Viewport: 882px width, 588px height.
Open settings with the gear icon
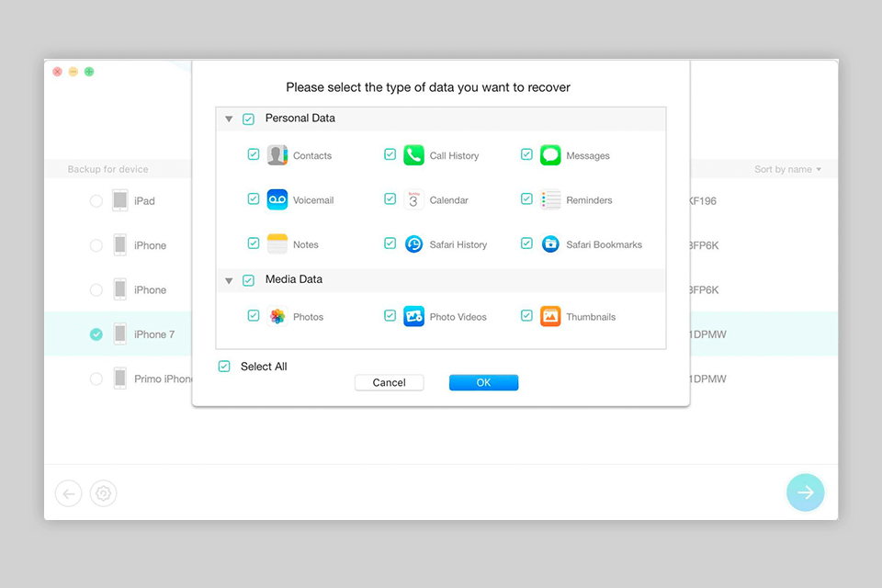(104, 493)
